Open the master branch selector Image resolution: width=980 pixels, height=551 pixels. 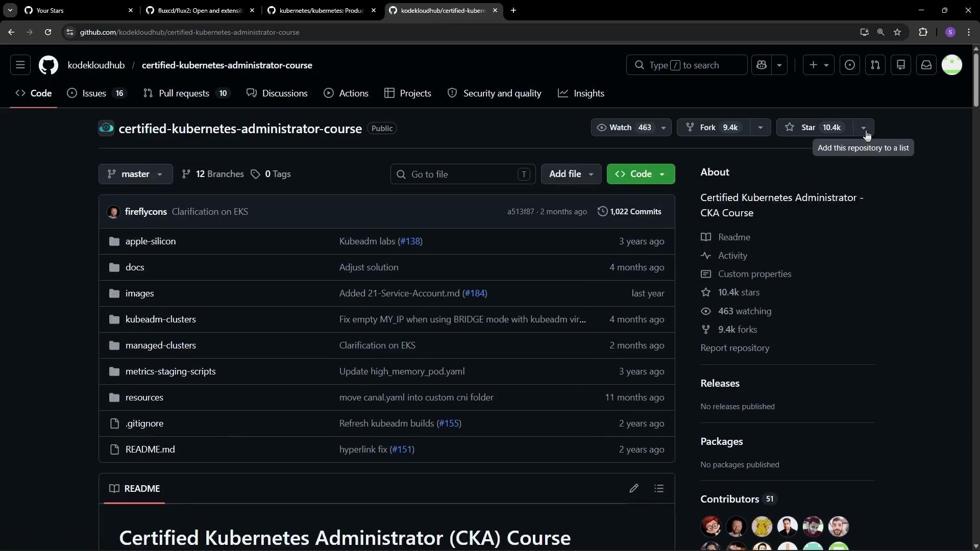tap(136, 174)
